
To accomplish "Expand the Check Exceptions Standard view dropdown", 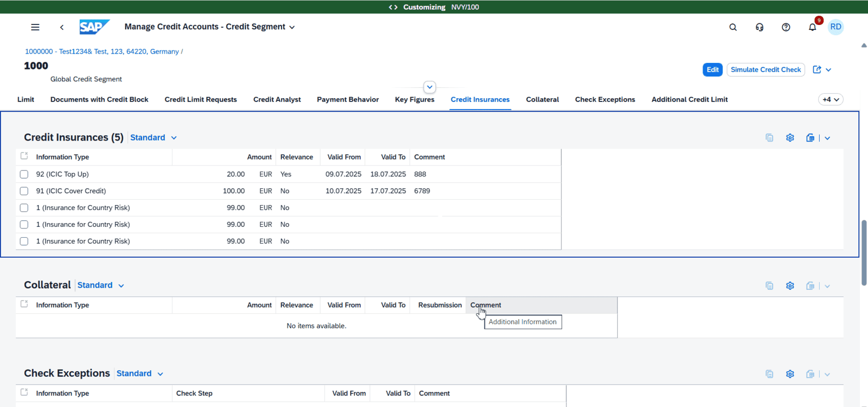I will (x=140, y=374).
